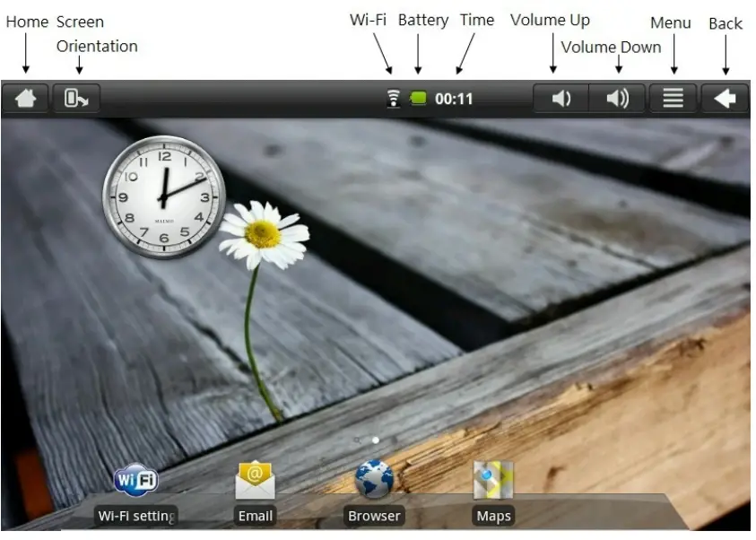Tap the Wi-Fi setting label

(x=136, y=516)
